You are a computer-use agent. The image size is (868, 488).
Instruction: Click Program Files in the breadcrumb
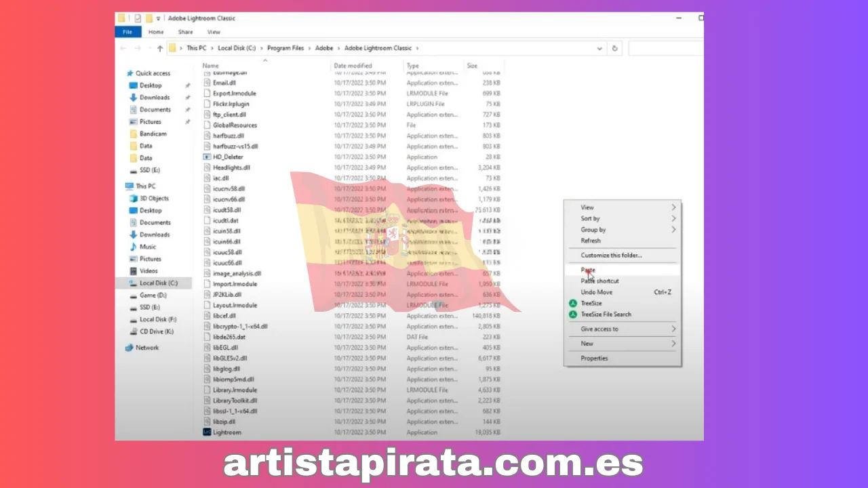tap(285, 48)
